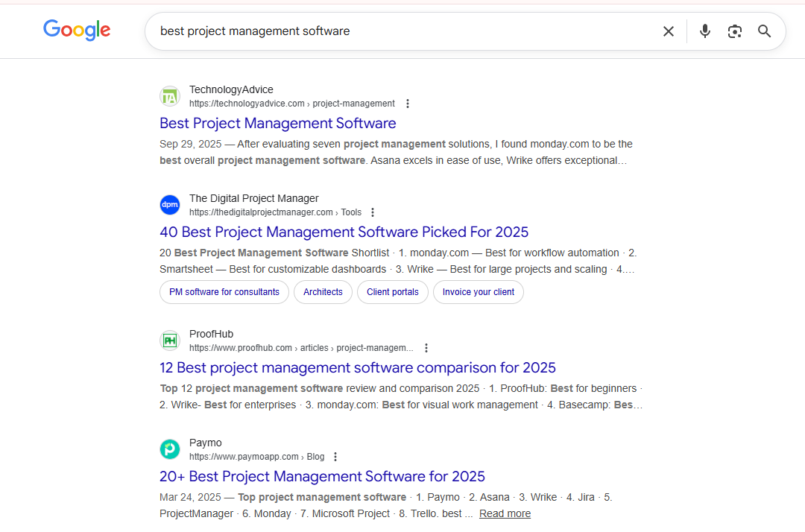This screenshot has height=532, width=805.
Task: Select the 'Client portals' chip
Action: click(393, 292)
